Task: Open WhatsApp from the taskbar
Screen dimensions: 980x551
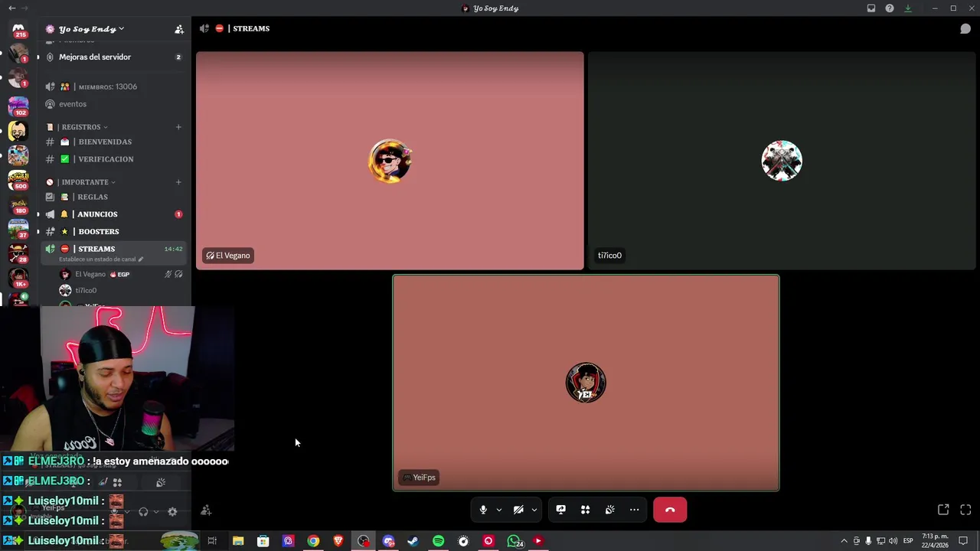Action: coord(514,541)
